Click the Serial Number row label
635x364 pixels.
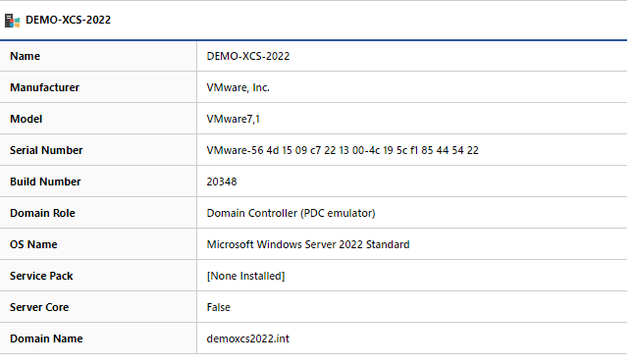pyautogui.click(x=46, y=150)
